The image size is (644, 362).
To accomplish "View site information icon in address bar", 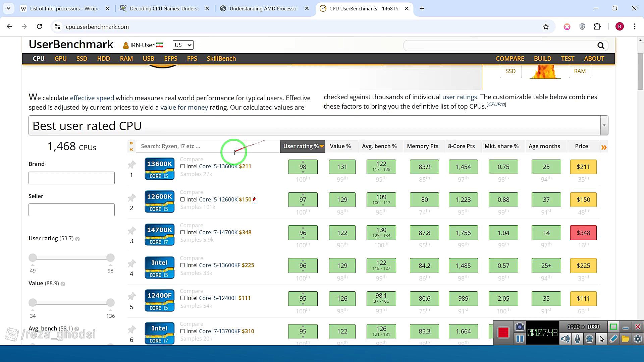I will pos(57,27).
